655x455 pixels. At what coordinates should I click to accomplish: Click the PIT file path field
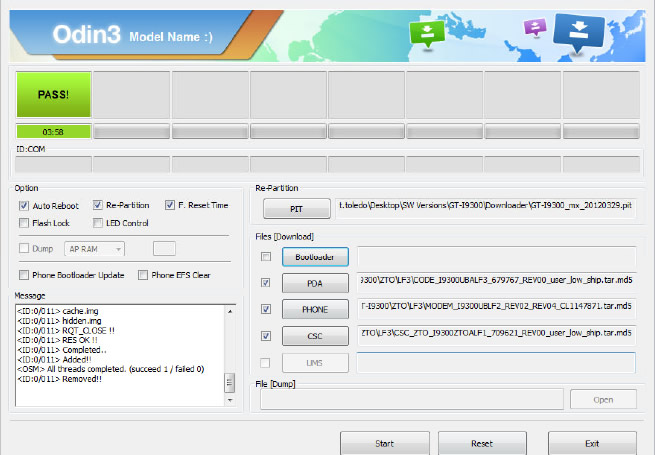pos(485,208)
